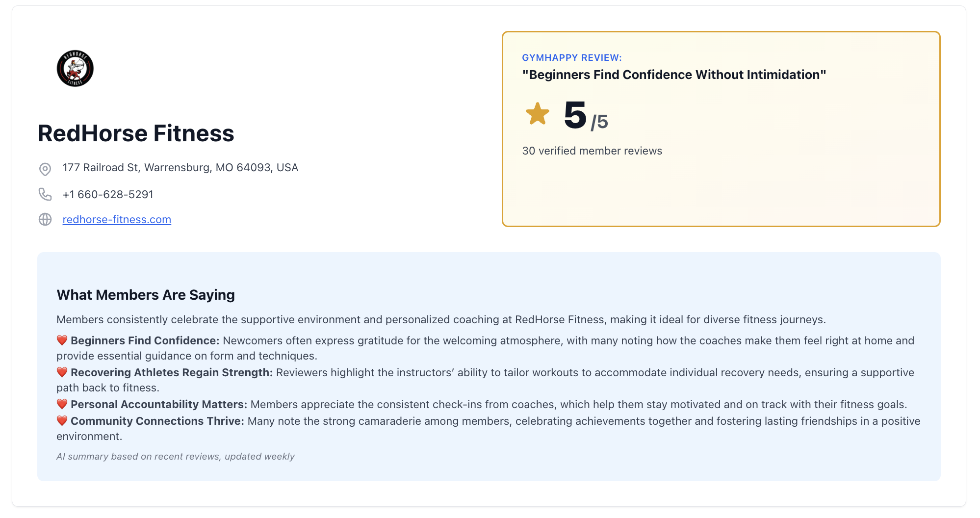Click the RedHorse Fitness logo image
This screenshot has height=518, width=980.
(x=75, y=69)
